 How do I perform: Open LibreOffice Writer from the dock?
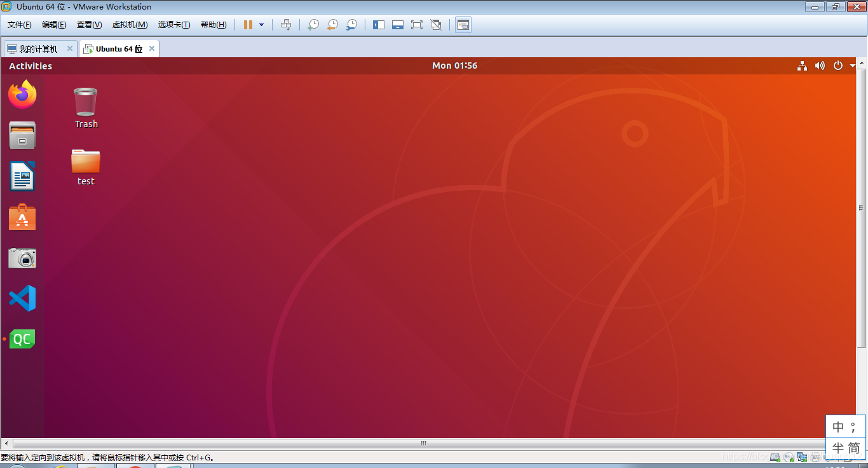pyautogui.click(x=22, y=176)
